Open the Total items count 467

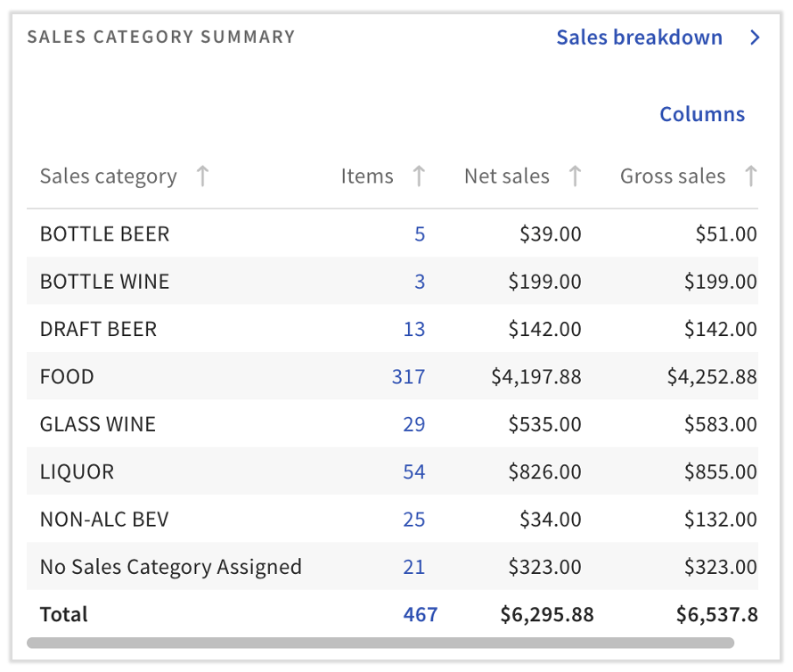pos(420,615)
